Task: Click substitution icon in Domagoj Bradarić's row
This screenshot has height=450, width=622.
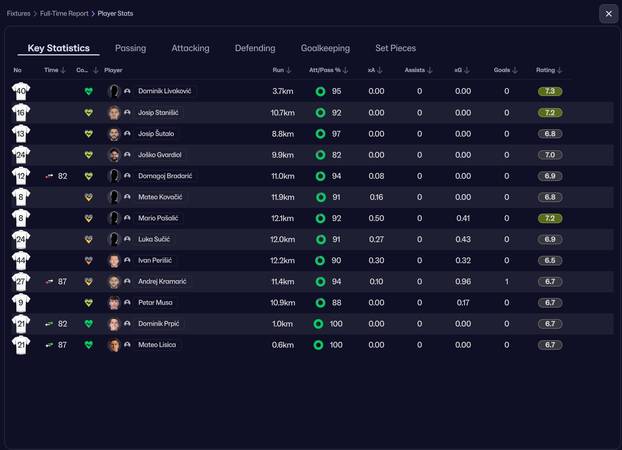Action: click(x=49, y=176)
